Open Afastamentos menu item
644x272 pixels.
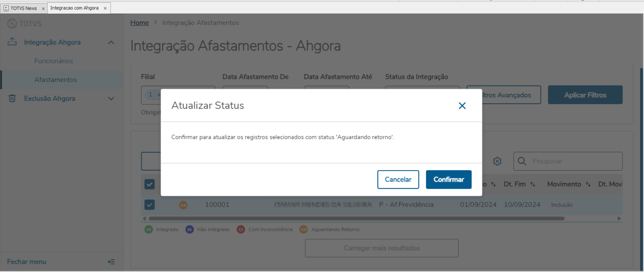(56, 79)
